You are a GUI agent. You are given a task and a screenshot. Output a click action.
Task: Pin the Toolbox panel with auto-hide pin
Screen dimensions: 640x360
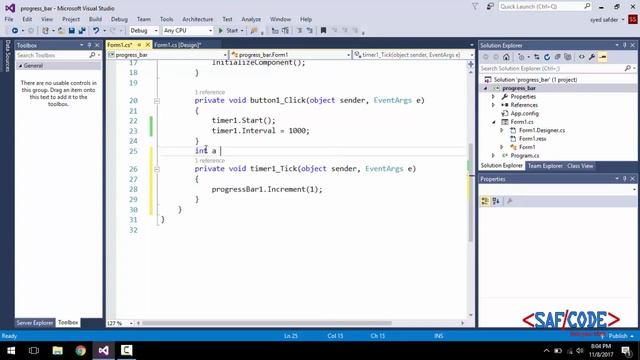pos(89,45)
